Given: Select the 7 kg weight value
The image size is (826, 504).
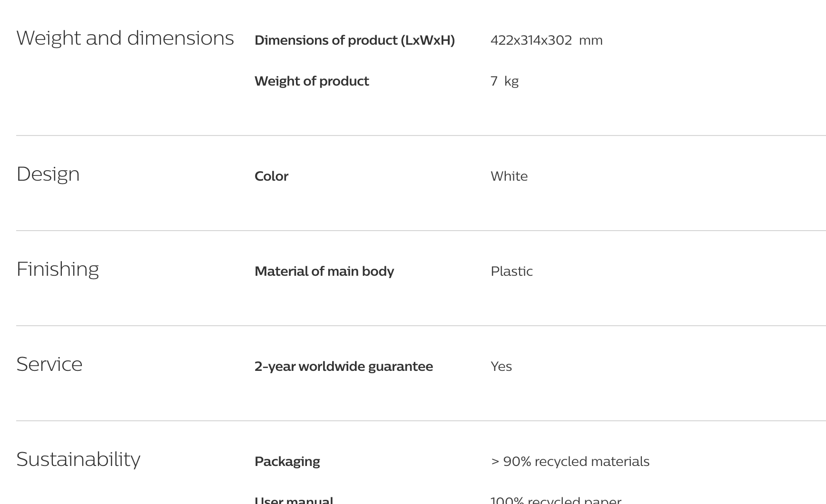Looking at the screenshot, I should (x=504, y=81).
